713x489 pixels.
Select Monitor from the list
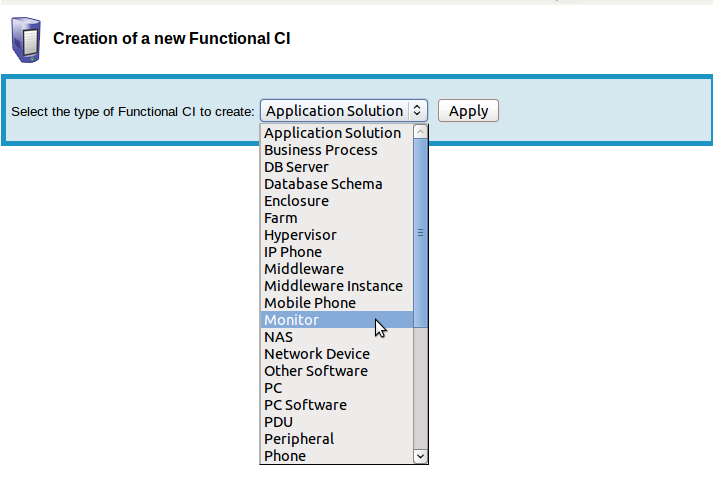(291, 320)
